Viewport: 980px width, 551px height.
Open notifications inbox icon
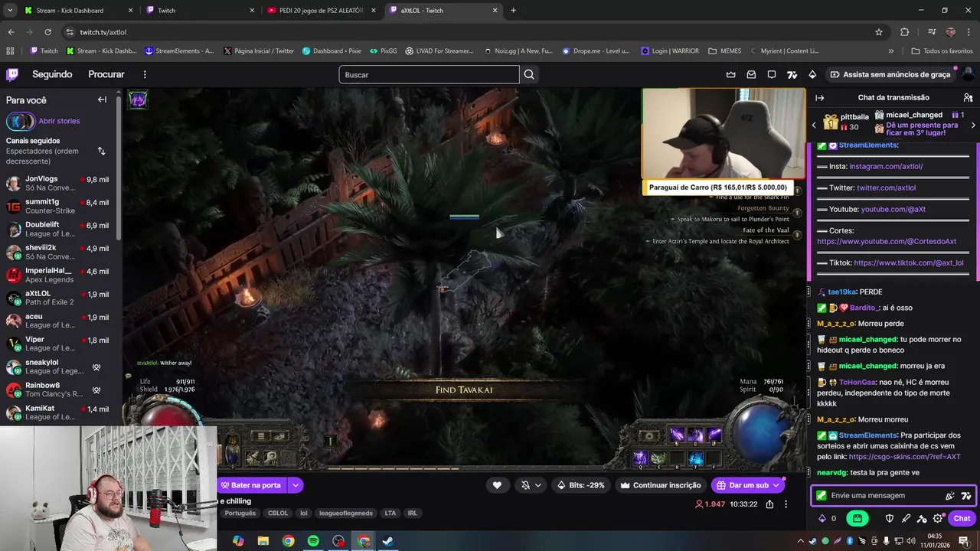(751, 74)
